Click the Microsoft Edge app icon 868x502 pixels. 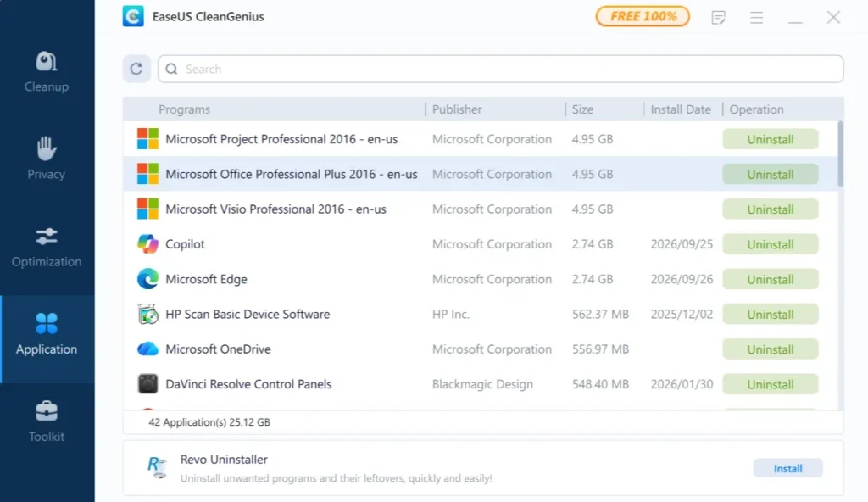[147, 279]
